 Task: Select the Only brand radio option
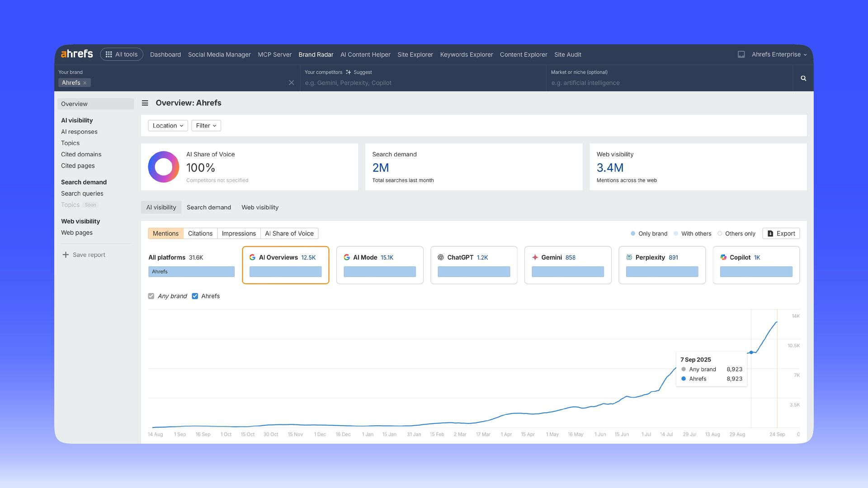[633, 234]
